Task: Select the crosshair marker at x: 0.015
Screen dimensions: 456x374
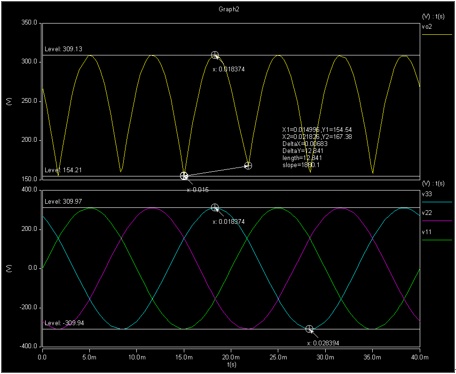Action: (x=184, y=176)
